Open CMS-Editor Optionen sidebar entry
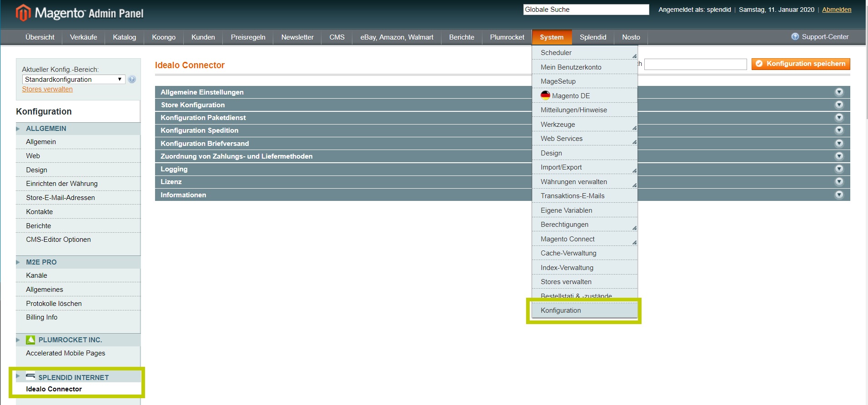 pos(78,240)
